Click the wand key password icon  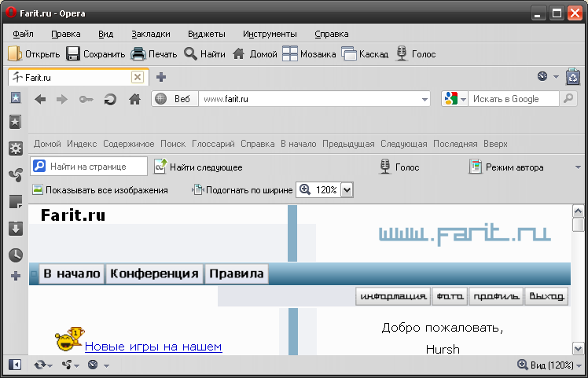pos(86,99)
